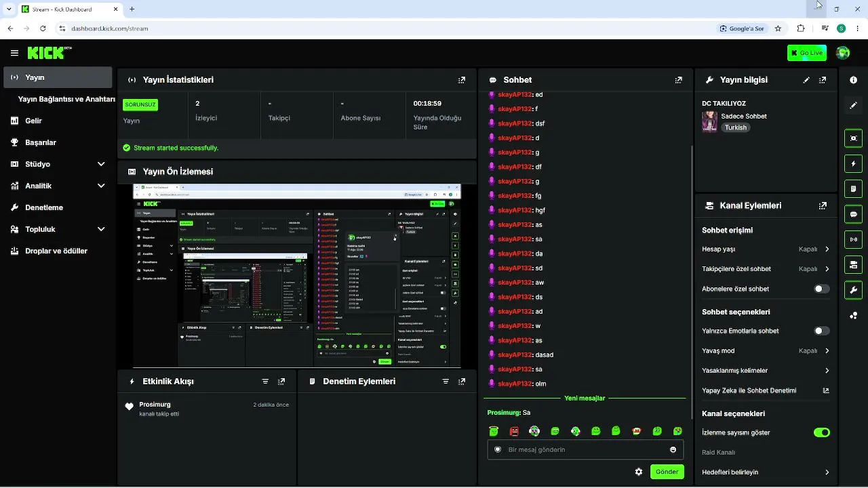This screenshot has width=868, height=488.
Task: Toggle the activity feed lightning widget icon
Action: (853, 163)
